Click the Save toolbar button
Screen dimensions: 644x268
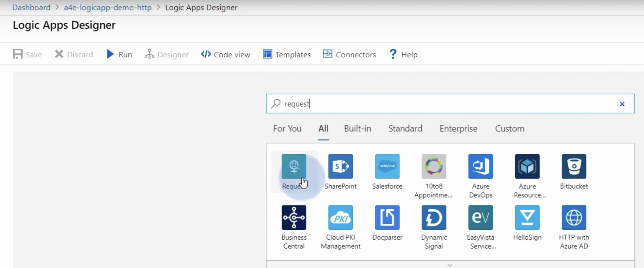(x=28, y=54)
